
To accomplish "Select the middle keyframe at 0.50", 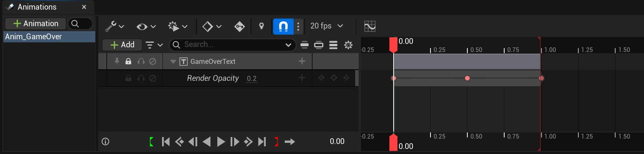I will click(467, 78).
